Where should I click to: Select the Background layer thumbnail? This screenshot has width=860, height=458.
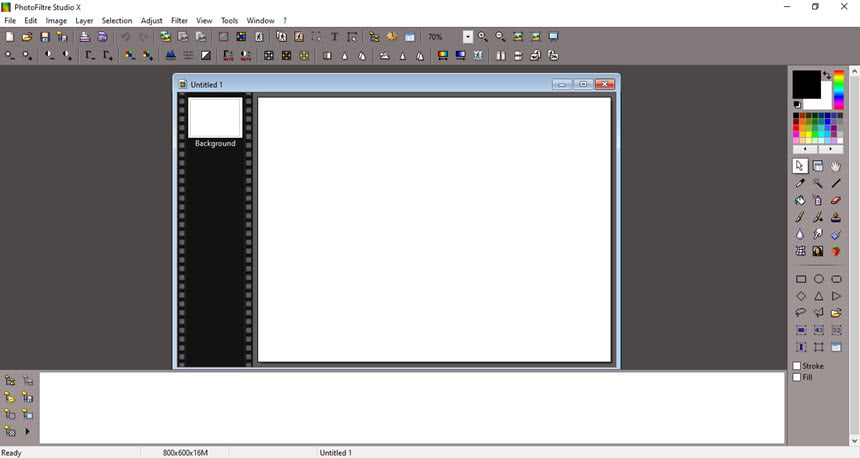point(215,117)
